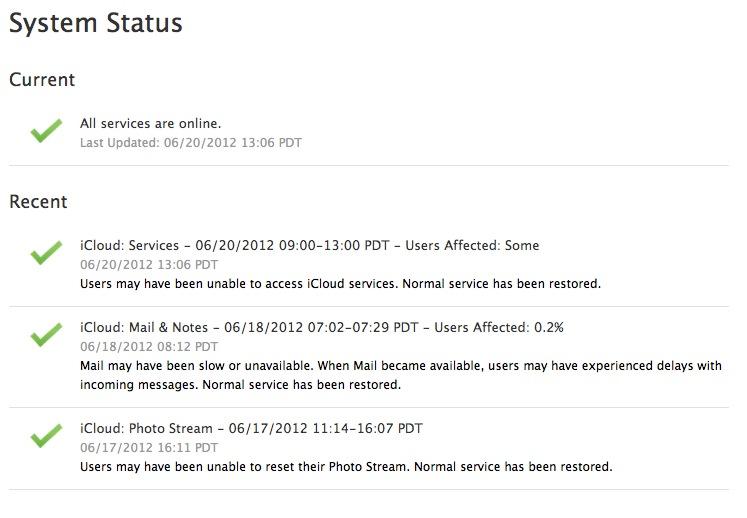Click the Users Affected: 0.2% text
The image size is (747, 518).
tap(499, 327)
